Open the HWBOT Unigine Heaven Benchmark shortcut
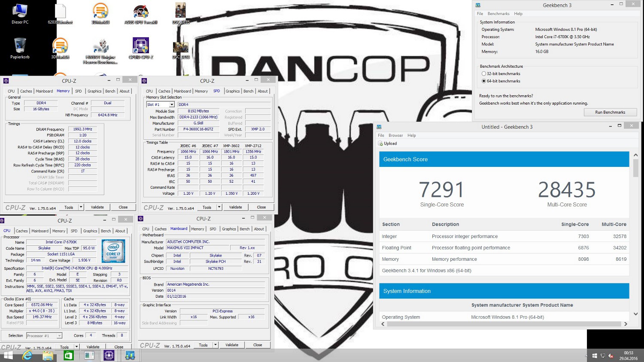Viewport: 644px width, 362px height. click(100, 51)
